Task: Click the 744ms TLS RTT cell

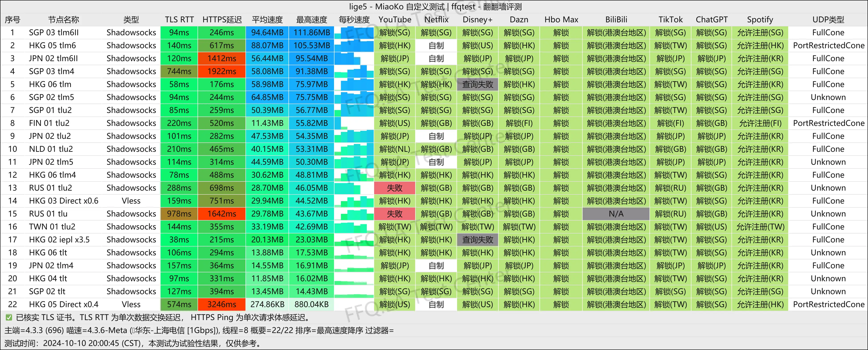Action: click(179, 71)
